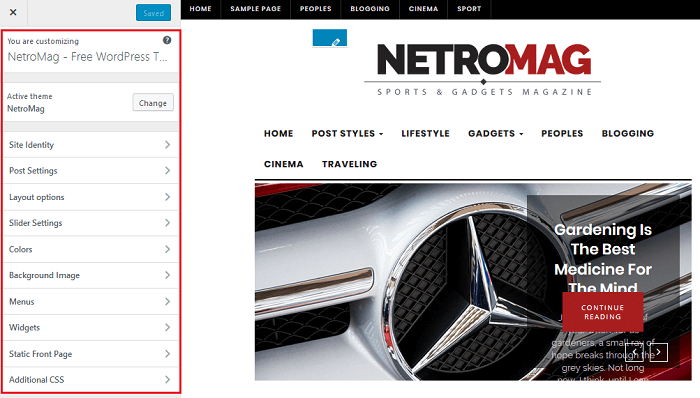Viewport: 700px width, 398px height.
Task: Open CINEMA in the top black bar
Action: 423,9
